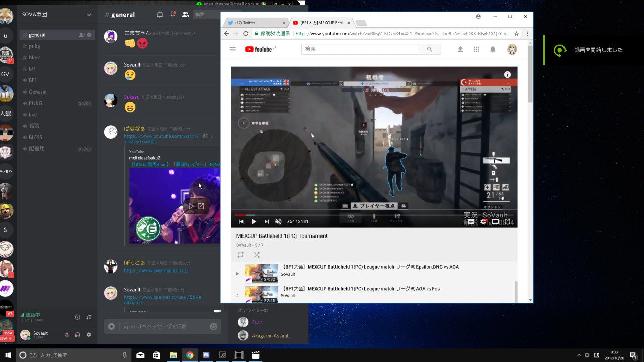Switch to BF1大会 MEXCUP YouTube tab
This screenshot has width=644, height=362.
coord(321,23)
